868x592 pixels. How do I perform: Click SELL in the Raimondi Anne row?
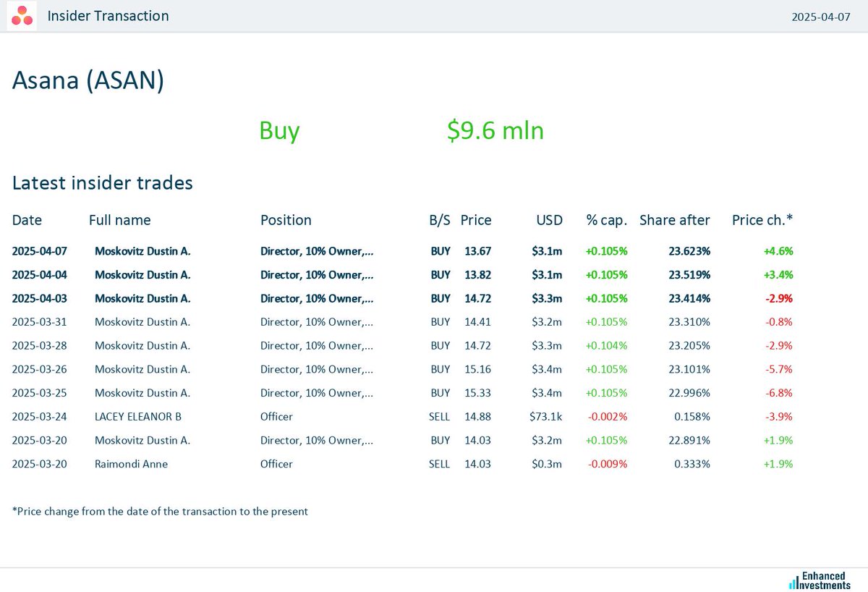tap(440, 464)
